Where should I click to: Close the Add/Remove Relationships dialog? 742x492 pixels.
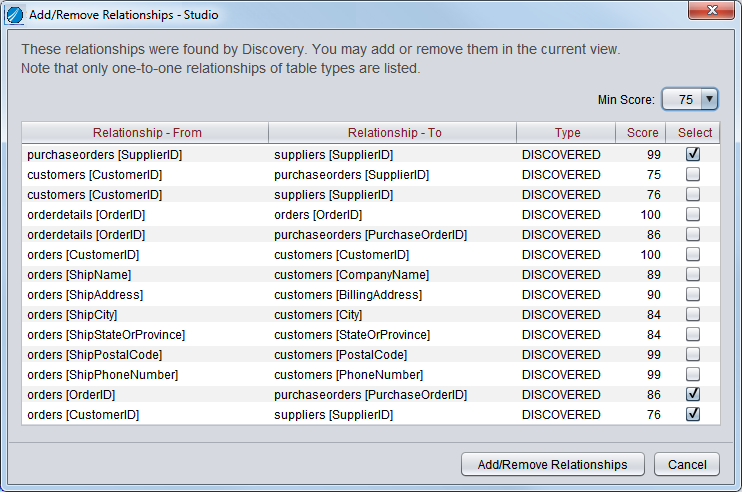[x=711, y=12]
